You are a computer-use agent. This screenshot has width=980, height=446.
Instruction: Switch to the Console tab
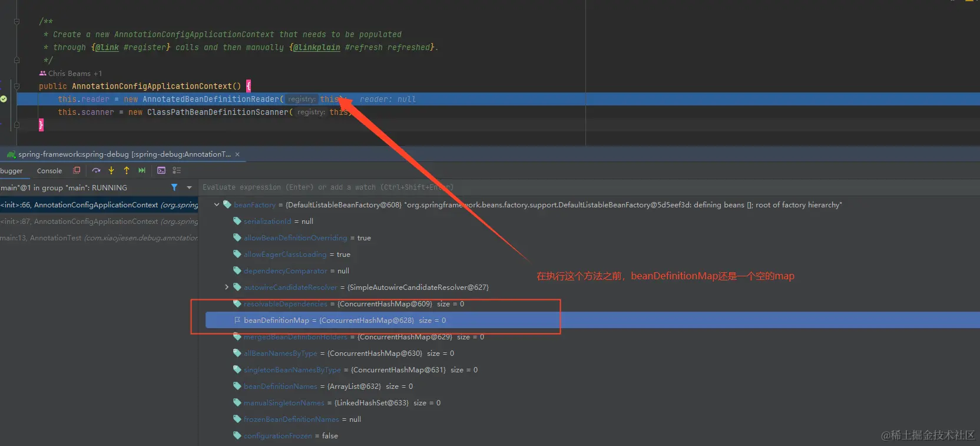pyautogui.click(x=49, y=171)
